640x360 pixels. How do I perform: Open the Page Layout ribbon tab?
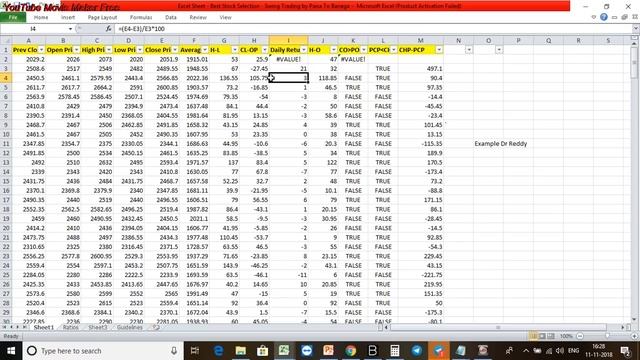point(102,17)
